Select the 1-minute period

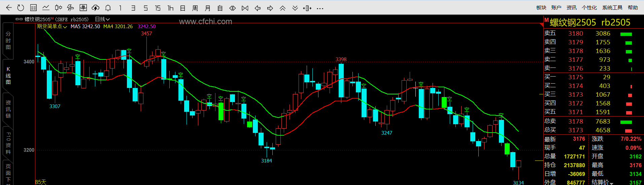pos(121,8)
